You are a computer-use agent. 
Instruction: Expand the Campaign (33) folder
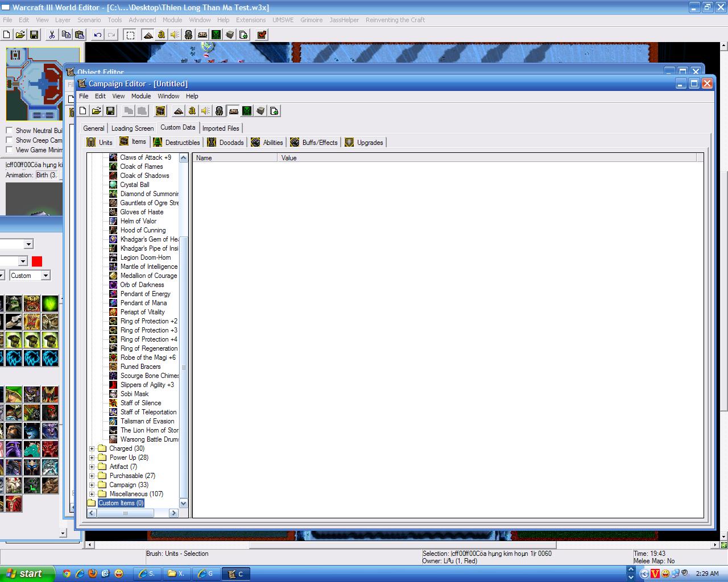click(92, 485)
